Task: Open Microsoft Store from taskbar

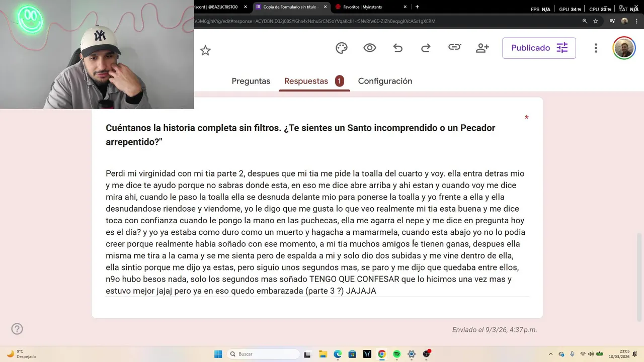Action: coord(352,354)
